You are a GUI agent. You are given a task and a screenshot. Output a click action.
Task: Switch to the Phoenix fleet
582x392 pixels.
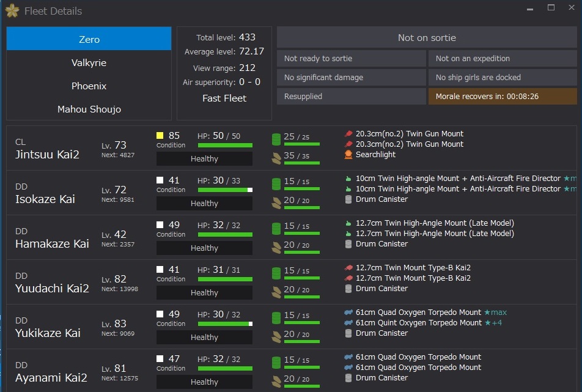click(x=89, y=86)
